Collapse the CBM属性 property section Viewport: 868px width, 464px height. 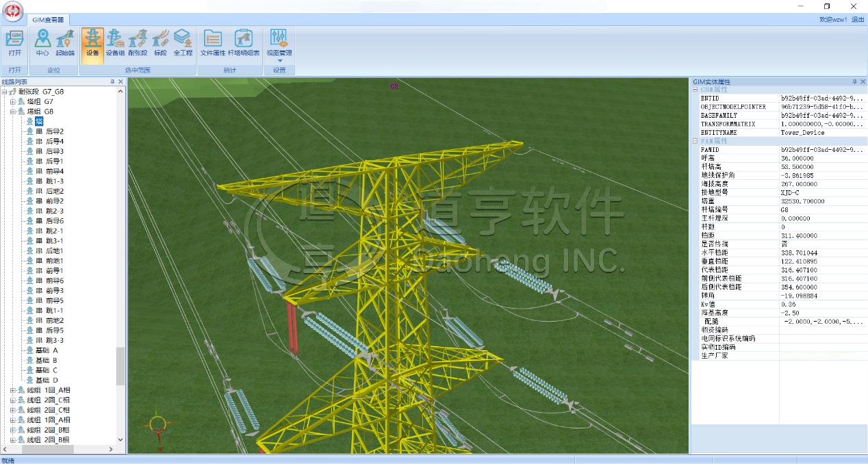[695, 90]
